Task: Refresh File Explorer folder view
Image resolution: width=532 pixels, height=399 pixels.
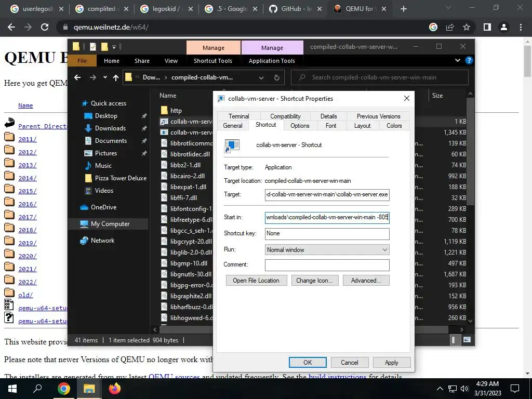Action: [277, 78]
